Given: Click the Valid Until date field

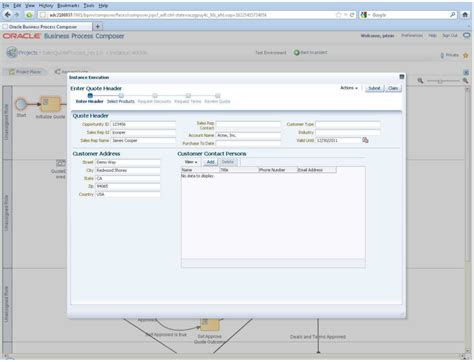Looking at the screenshot, I should pyautogui.click(x=338, y=140).
